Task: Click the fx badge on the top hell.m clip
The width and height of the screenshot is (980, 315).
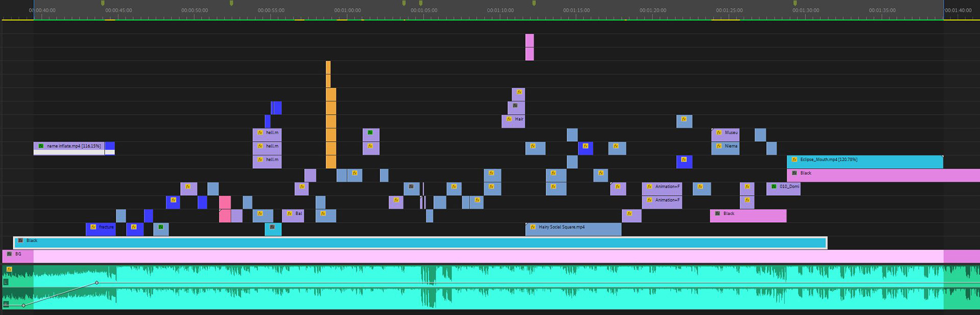Action: coord(260,133)
